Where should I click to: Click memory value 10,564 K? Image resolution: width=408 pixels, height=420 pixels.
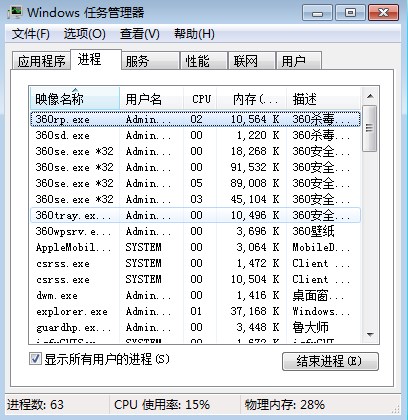(255, 119)
